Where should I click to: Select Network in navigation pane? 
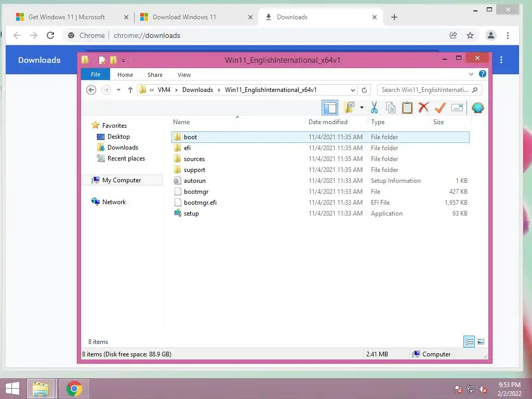click(109, 202)
